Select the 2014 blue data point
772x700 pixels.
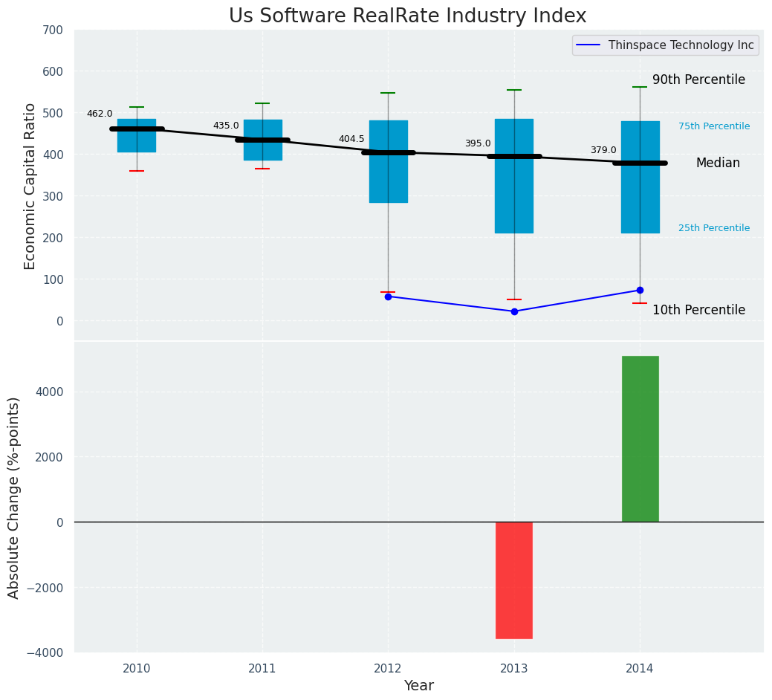click(640, 291)
